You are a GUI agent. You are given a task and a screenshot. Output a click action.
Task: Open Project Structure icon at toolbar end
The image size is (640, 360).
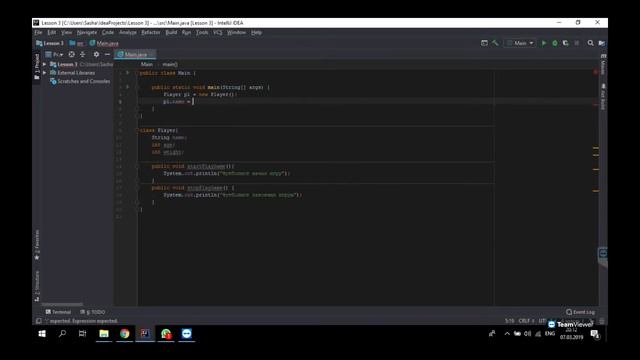click(x=602, y=43)
